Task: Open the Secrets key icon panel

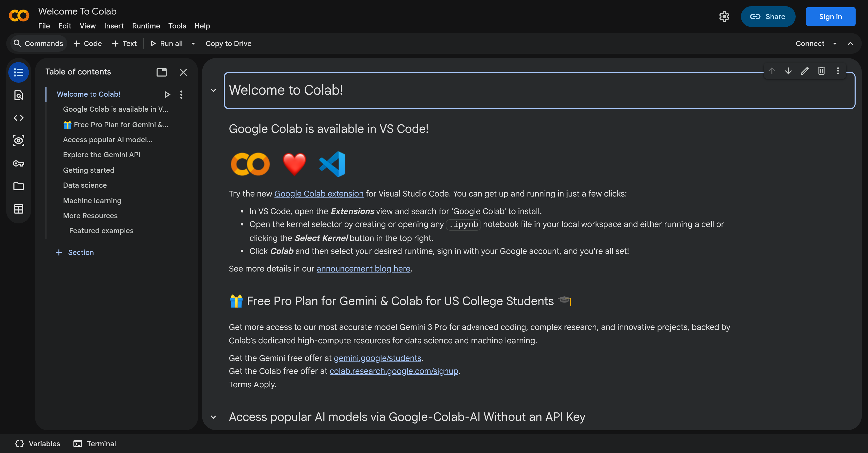Action: pos(19,164)
